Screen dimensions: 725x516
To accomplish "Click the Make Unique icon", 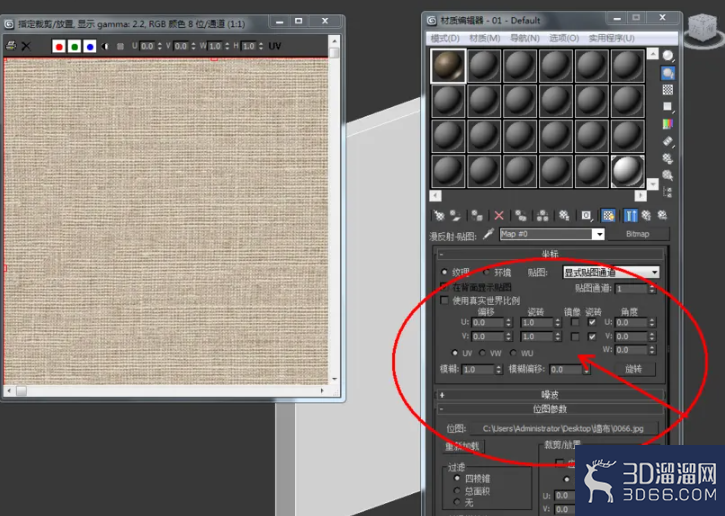I will [542, 215].
